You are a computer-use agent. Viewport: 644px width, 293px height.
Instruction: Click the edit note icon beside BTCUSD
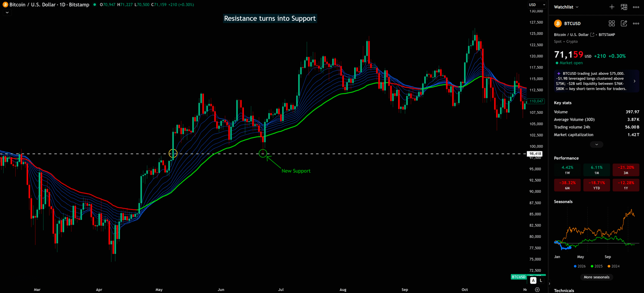[624, 23]
